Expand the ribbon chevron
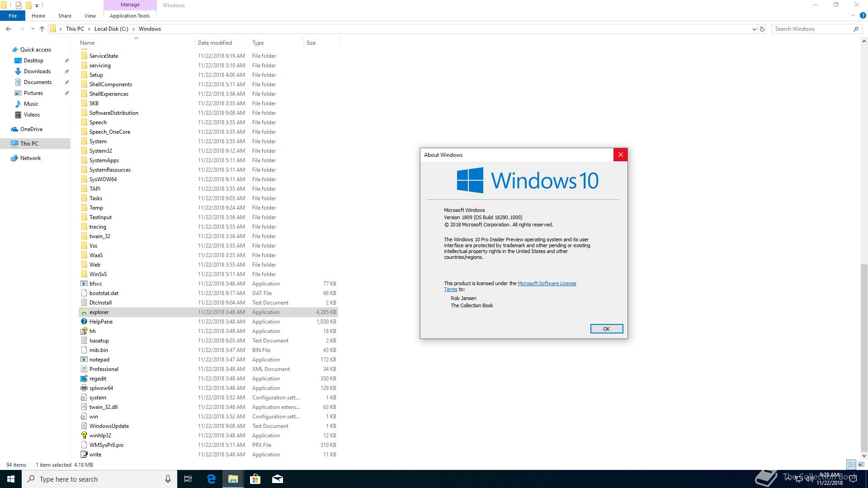 [x=853, y=15]
